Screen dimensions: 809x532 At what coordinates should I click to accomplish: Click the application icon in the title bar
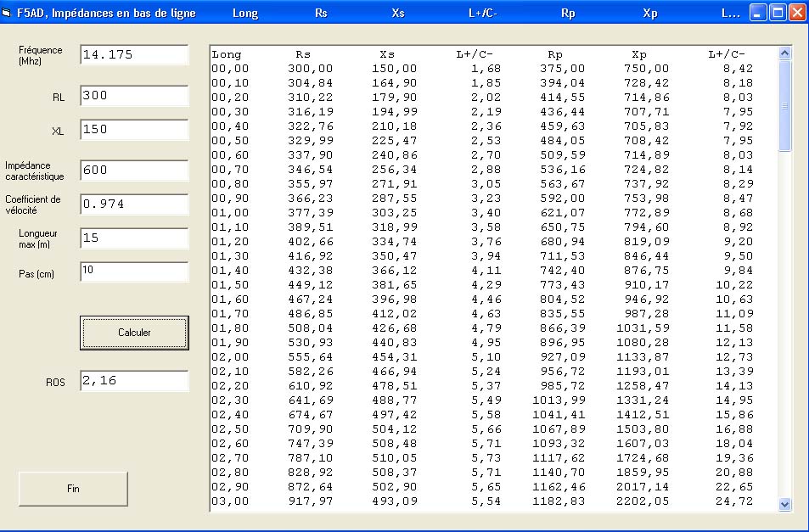click(6, 13)
